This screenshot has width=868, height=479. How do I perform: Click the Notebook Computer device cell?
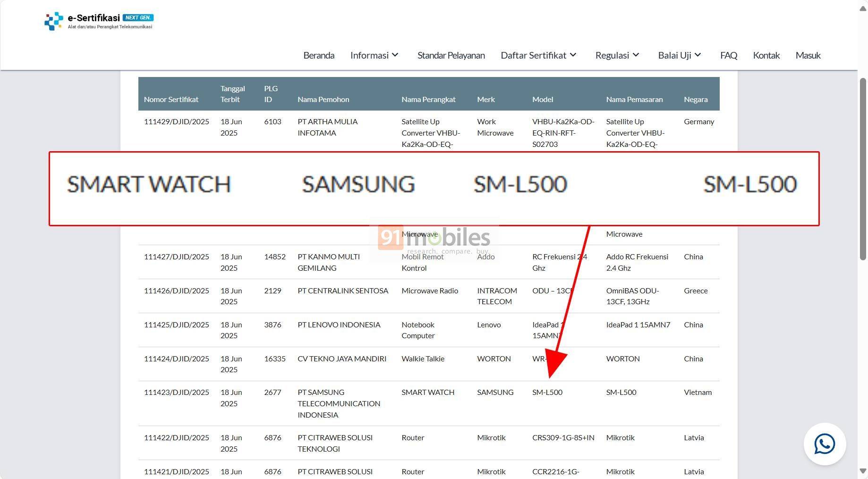418,330
